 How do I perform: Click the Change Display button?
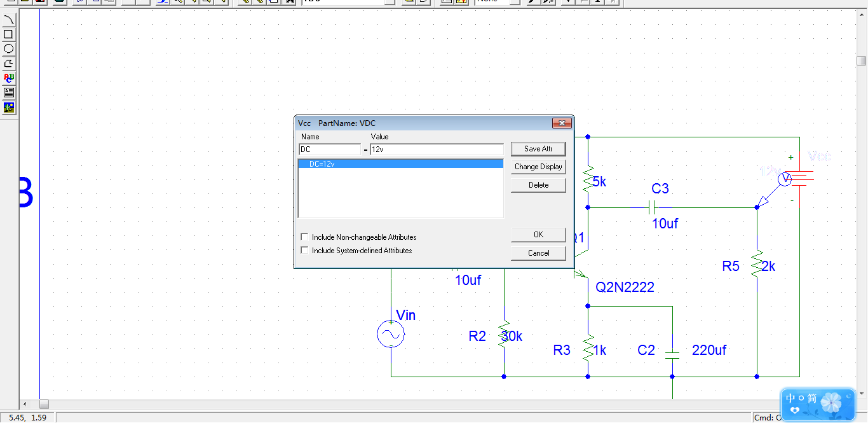(x=538, y=167)
